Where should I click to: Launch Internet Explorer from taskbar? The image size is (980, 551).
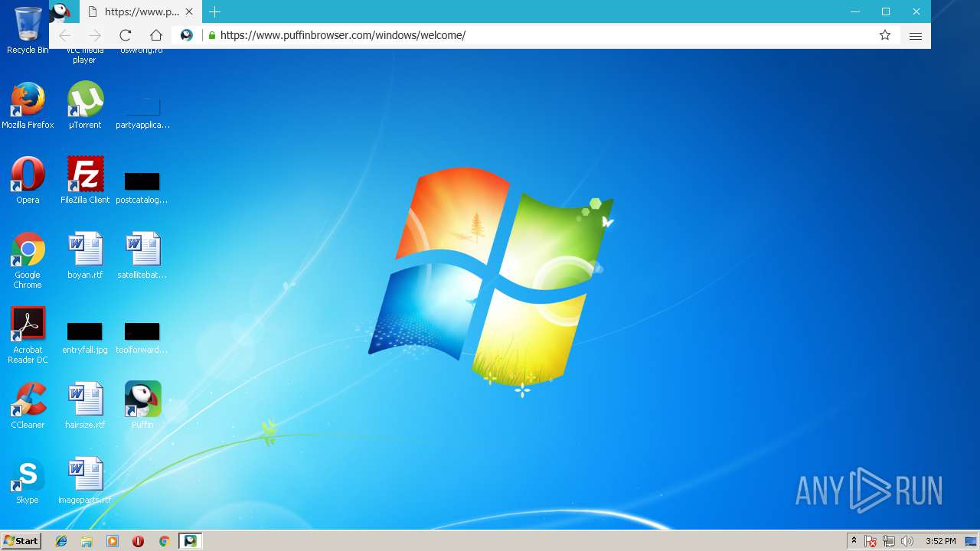click(61, 541)
